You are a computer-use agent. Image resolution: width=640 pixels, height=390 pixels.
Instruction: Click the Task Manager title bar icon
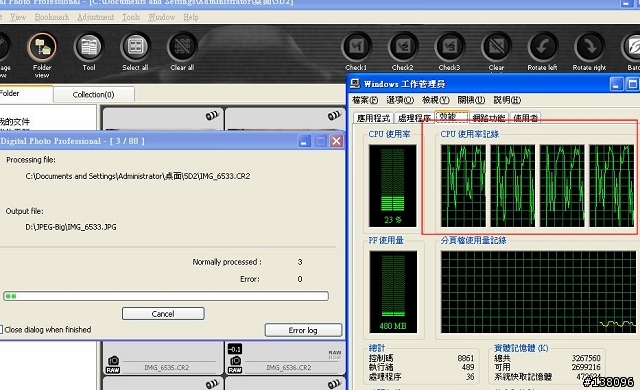point(355,84)
